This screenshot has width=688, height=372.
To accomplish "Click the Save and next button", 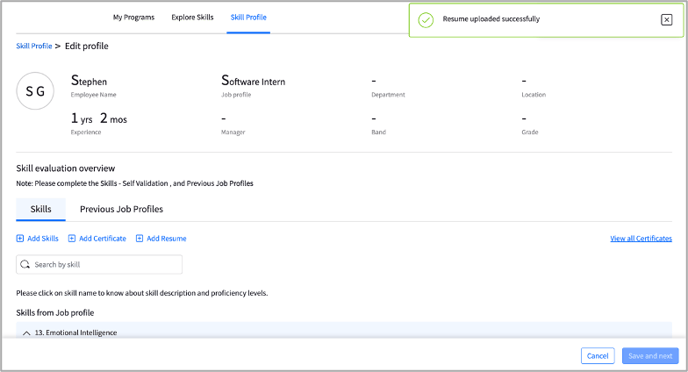I will coord(650,356).
